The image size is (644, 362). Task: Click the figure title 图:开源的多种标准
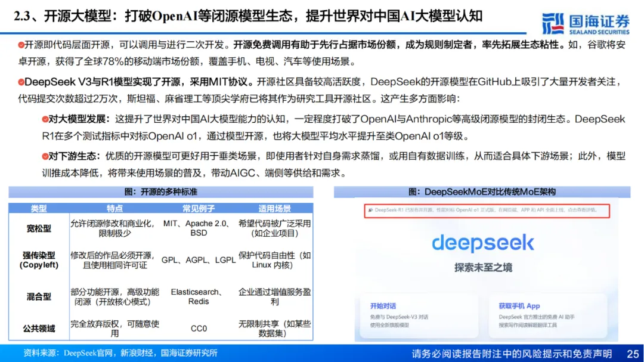160,192
